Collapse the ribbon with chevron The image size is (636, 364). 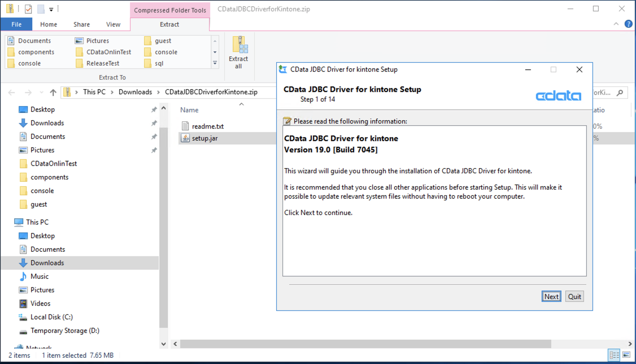tap(616, 24)
